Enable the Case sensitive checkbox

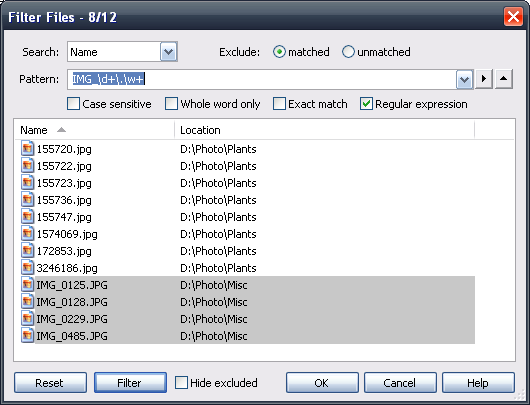(x=73, y=104)
